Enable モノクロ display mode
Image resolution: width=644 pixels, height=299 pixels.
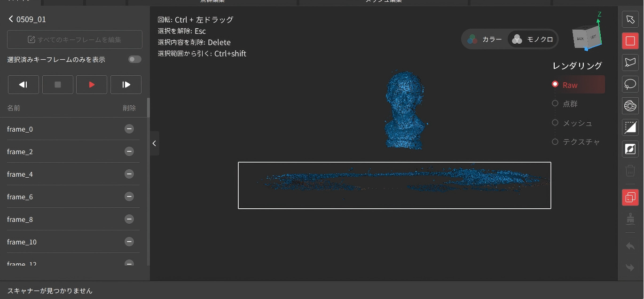(532, 39)
